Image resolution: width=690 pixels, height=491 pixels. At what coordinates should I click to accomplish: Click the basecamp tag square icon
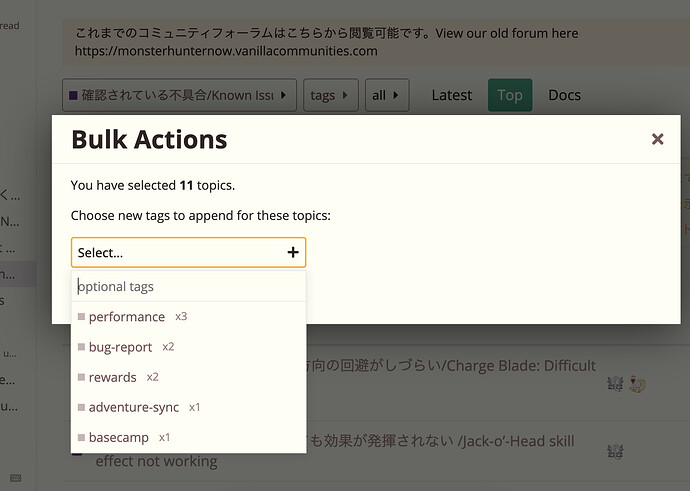point(81,437)
